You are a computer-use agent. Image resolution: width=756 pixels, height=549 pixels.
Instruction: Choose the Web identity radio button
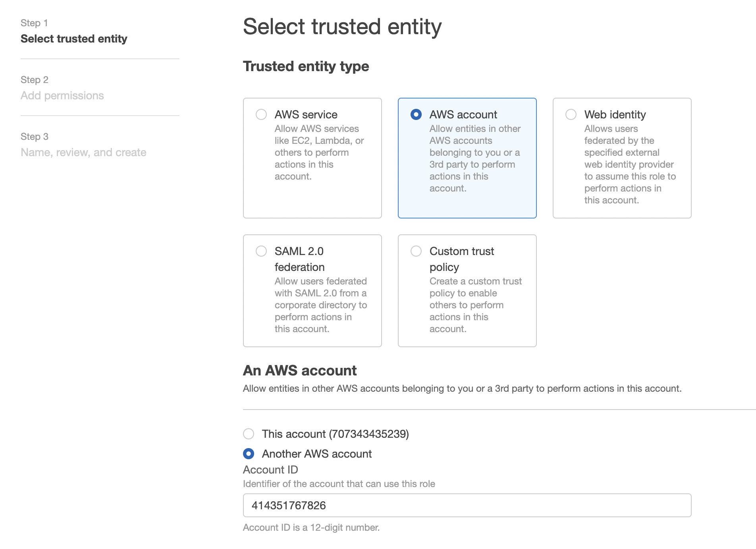tap(571, 114)
